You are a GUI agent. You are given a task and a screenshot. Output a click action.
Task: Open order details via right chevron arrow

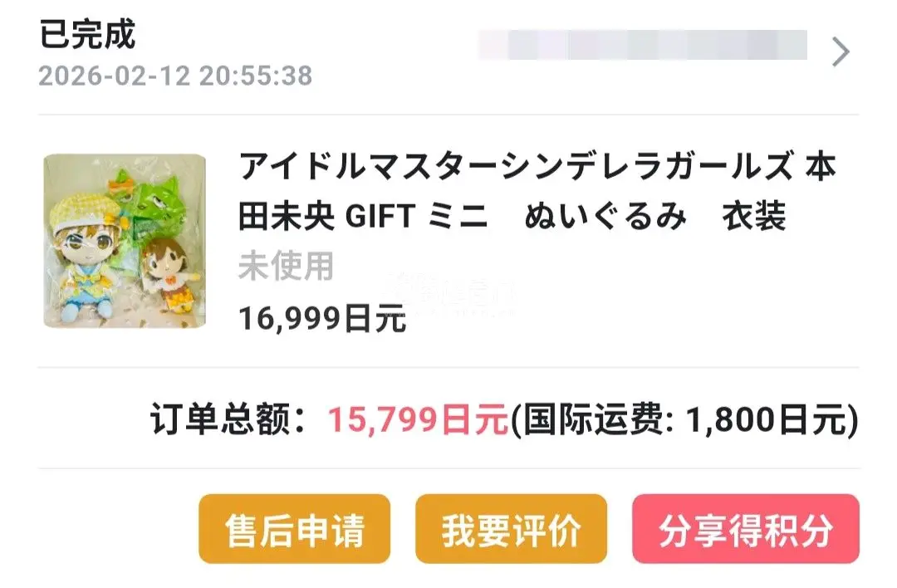pos(841,52)
